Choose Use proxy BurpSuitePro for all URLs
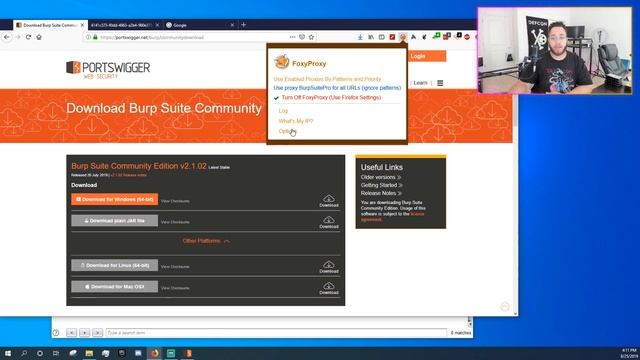 [x=337, y=88]
